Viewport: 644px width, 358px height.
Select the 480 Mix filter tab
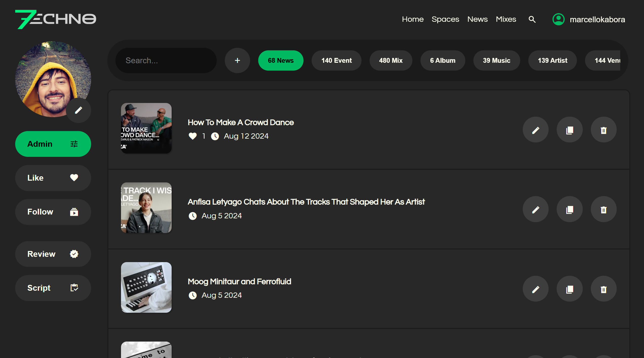tap(391, 60)
